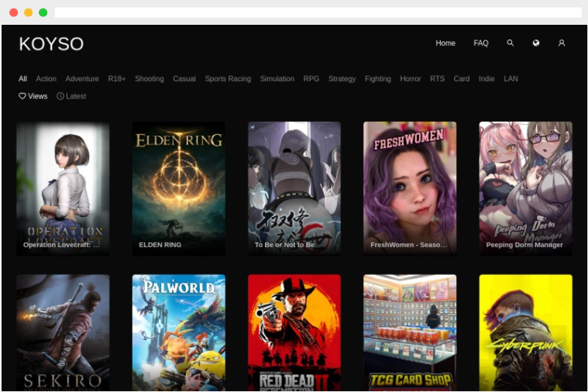The image size is (588, 392).
Task: Open Cyberpunk game cover
Action: pos(526,332)
